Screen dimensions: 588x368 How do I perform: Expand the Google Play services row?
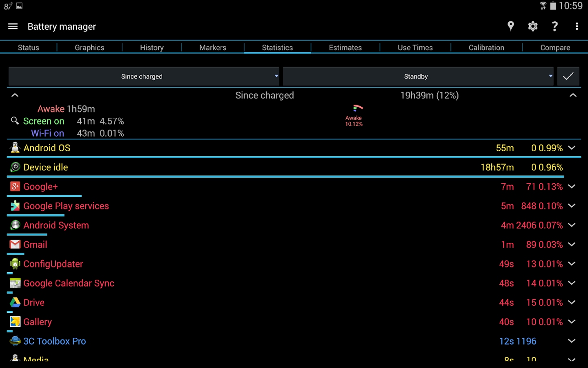pos(572,206)
